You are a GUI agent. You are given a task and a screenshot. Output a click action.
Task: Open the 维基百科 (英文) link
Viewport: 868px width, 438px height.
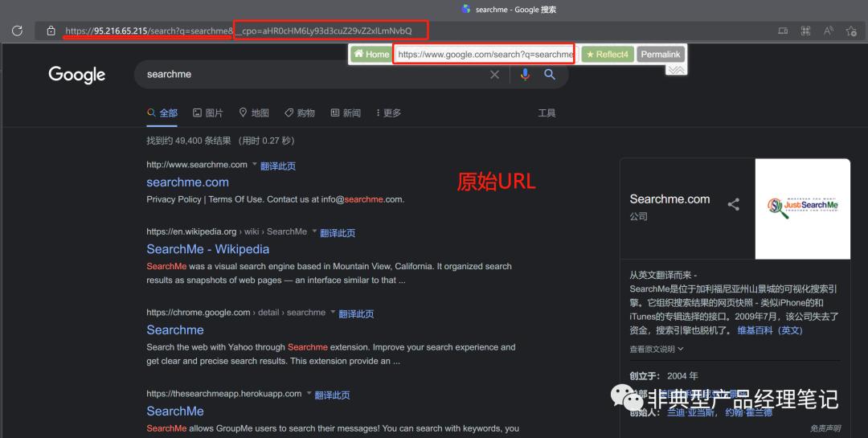pos(769,330)
